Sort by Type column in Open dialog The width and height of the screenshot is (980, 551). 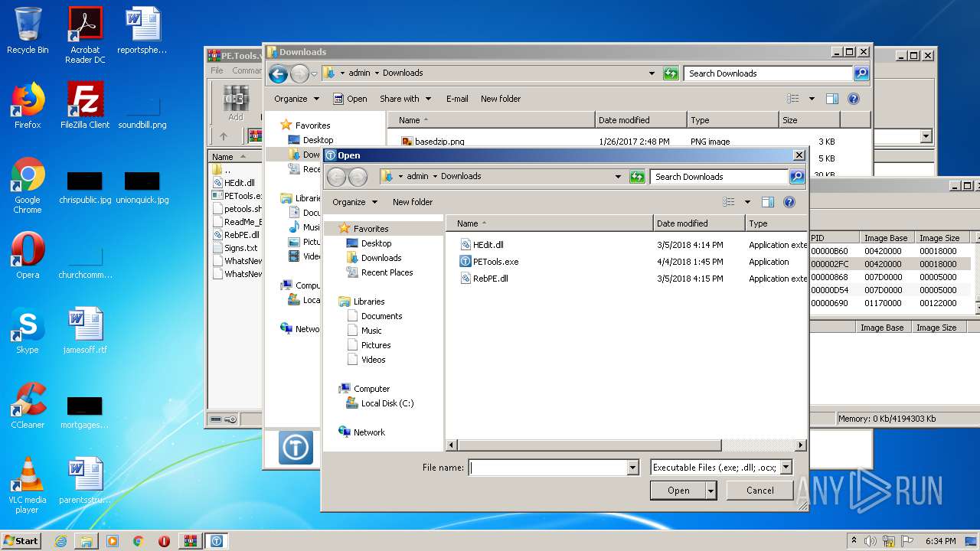click(x=776, y=223)
